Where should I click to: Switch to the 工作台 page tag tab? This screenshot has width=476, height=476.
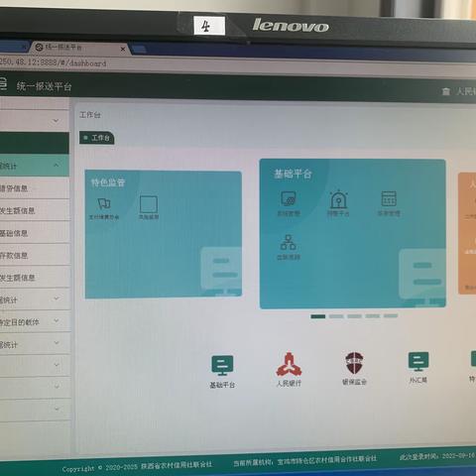tap(97, 138)
